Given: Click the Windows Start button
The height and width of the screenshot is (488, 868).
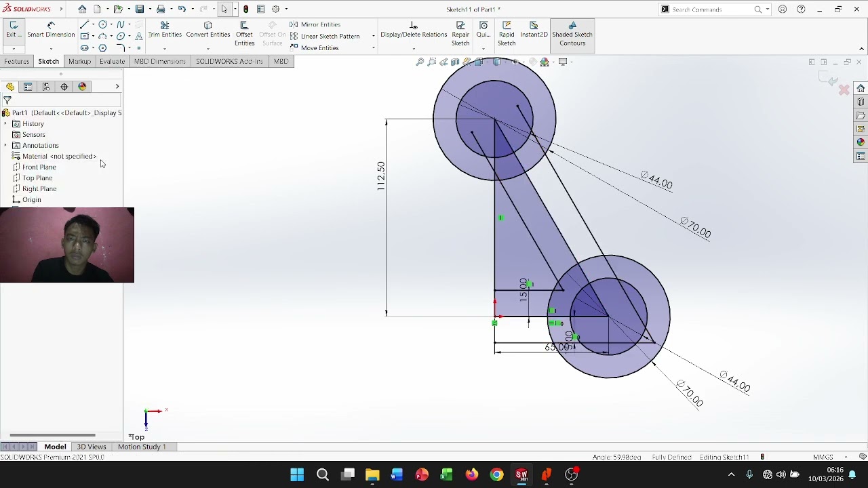Looking at the screenshot, I should coord(297,474).
